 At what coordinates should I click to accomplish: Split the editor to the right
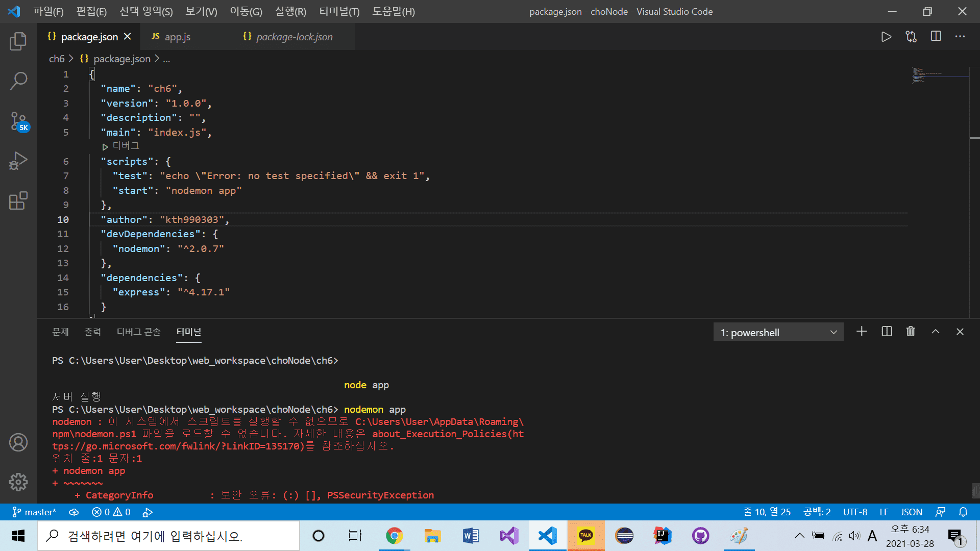click(936, 36)
